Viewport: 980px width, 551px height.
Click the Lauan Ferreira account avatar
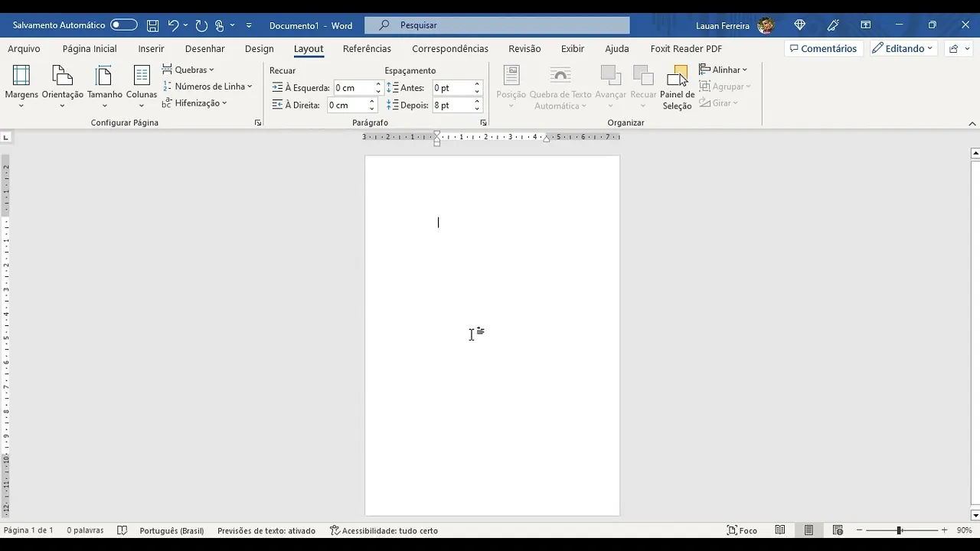click(765, 25)
